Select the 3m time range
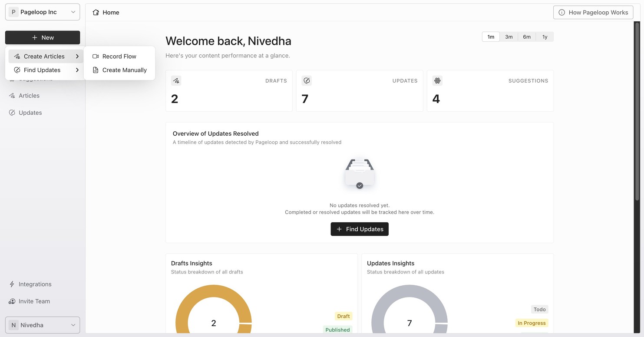The image size is (644, 337). click(x=509, y=37)
